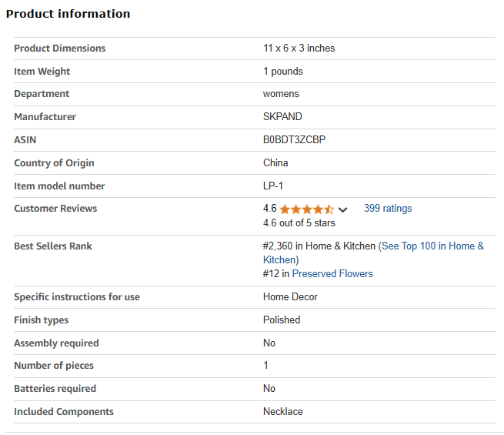Viewport: 504px width, 435px height.
Task: Click the Customer Reviews row label
Action: click(x=55, y=209)
